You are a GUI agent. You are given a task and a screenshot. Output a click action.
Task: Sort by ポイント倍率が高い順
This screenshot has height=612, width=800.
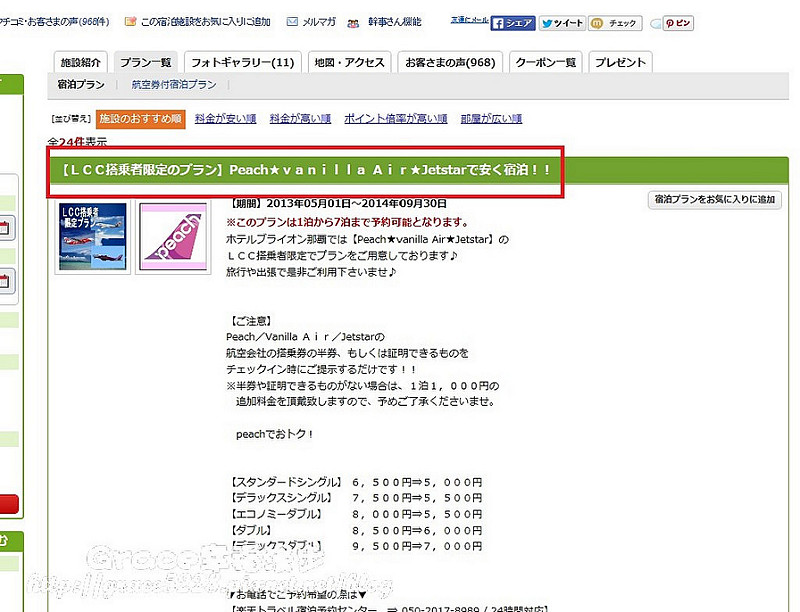pos(396,119)
